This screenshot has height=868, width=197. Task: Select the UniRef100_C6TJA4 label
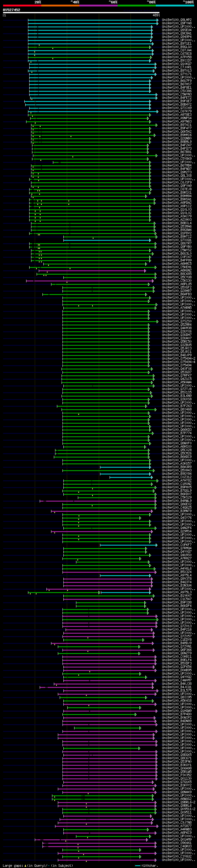177,50
